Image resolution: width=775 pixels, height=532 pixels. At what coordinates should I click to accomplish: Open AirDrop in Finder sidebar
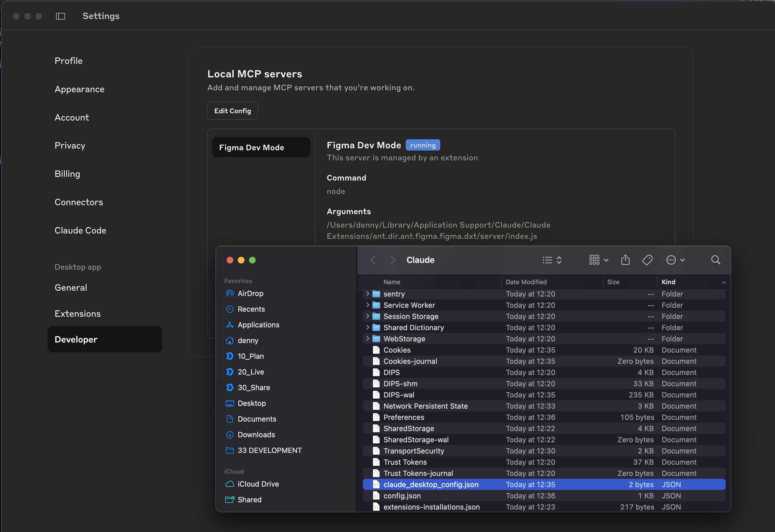click(x=250, y=293)
